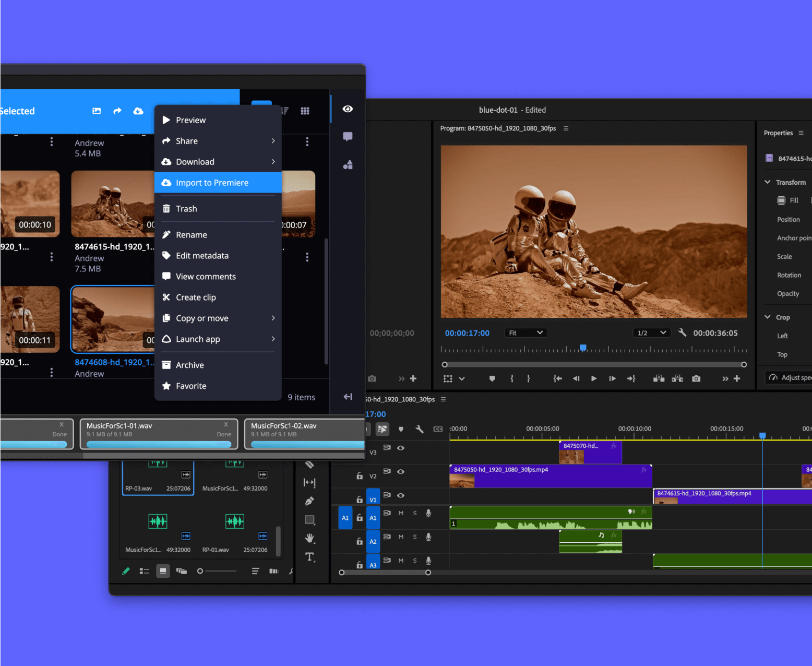Screen dimensions: 812x666
Task: Select Preview from the context menu
Action: 218,120
